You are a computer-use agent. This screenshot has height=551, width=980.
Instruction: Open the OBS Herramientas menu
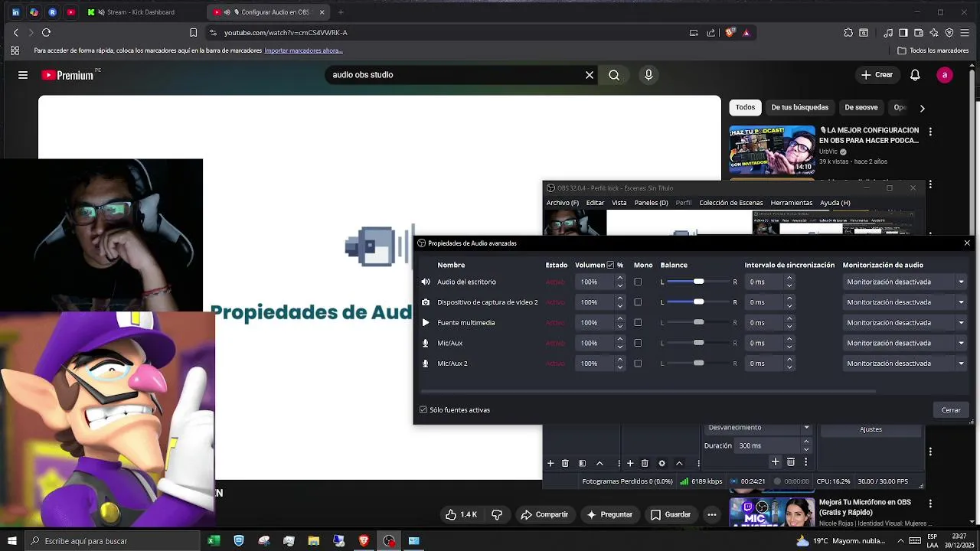(792, 203)
